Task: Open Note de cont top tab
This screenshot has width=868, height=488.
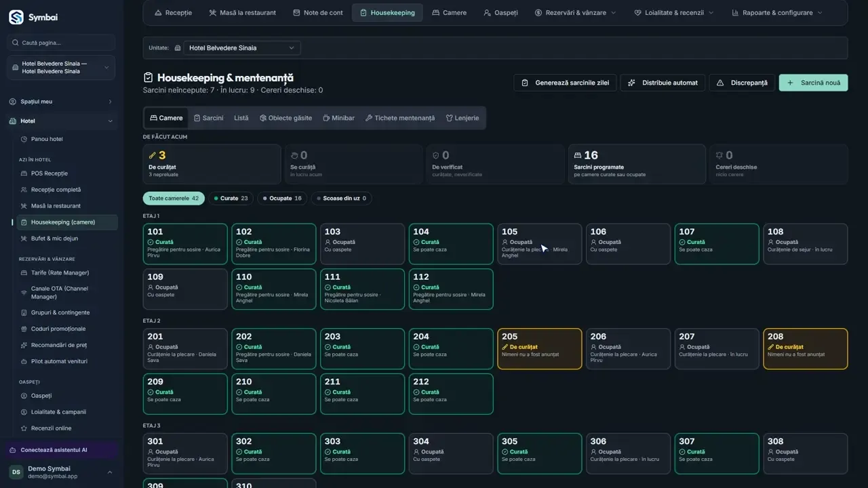Action: click(x=318, y=13)
